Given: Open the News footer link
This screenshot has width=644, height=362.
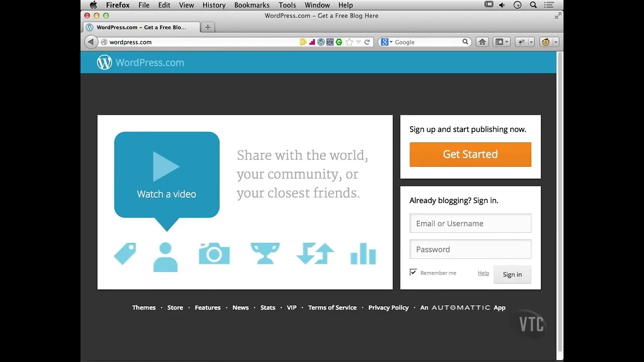Looking at the screenshot, I should pos(240,308).
